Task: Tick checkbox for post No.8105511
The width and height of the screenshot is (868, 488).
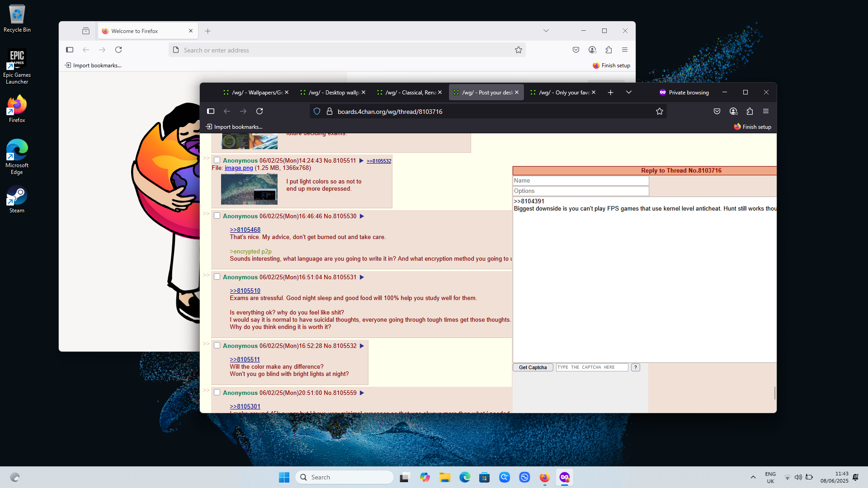Action: click(217, 160)
